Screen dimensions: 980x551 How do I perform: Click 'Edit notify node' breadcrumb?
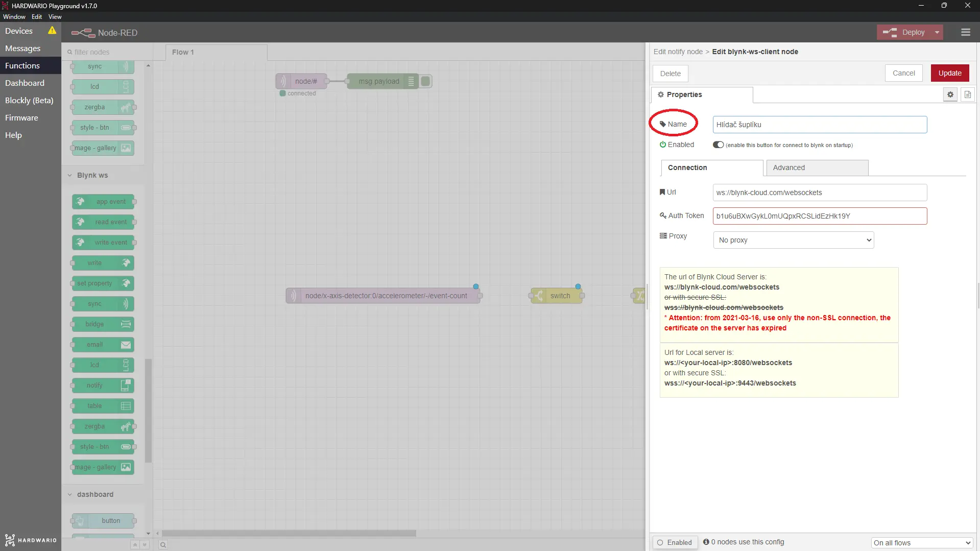point(678,52)
